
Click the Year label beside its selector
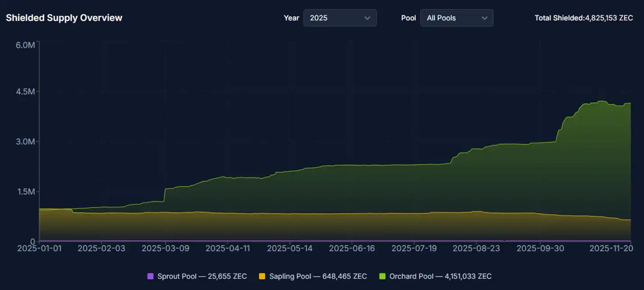pos(291,18)
